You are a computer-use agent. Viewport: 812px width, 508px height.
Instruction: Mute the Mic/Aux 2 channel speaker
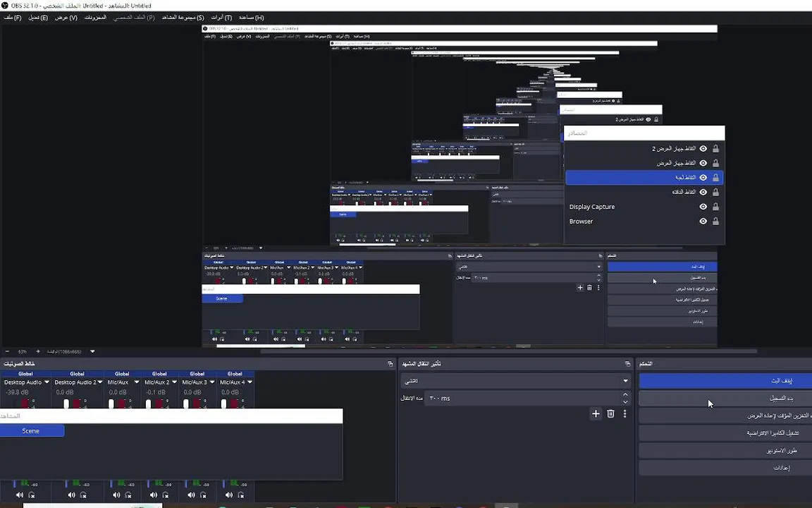[x=154, y=495]
